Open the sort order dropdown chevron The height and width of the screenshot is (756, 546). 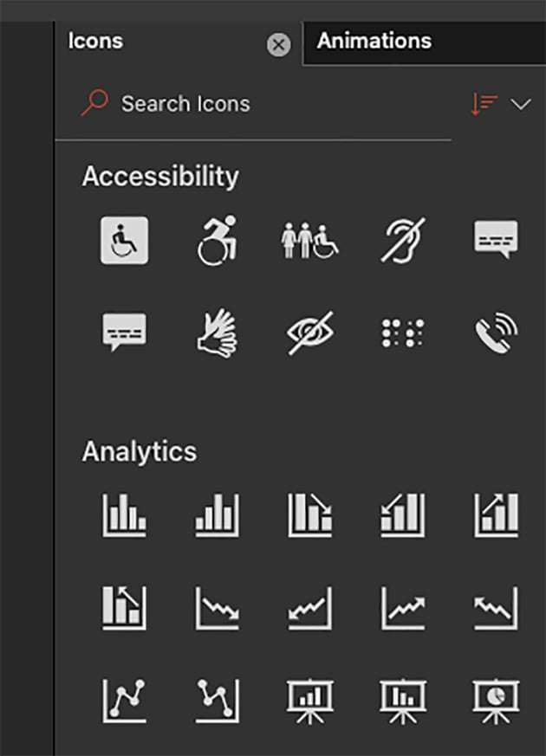coord(521,105)
